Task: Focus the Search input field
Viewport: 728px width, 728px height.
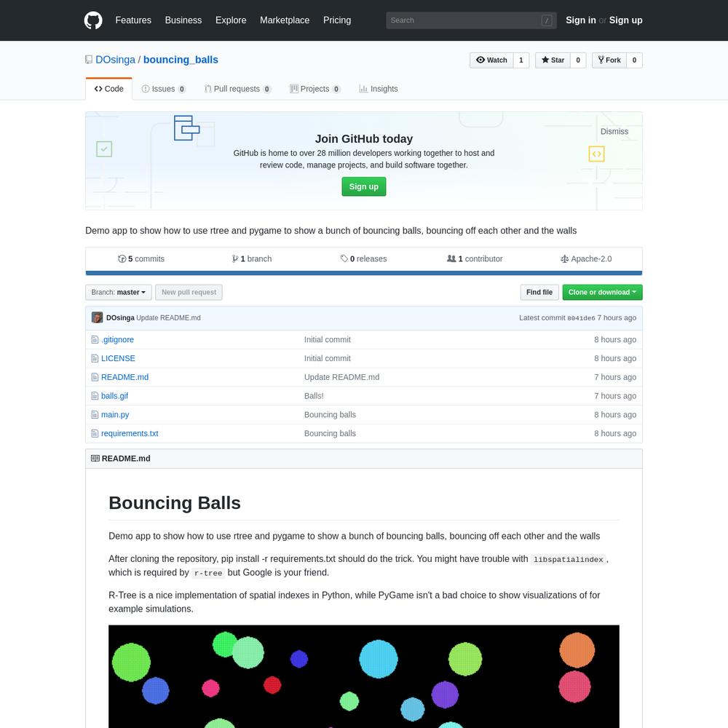Action: [x=471, y=20]
